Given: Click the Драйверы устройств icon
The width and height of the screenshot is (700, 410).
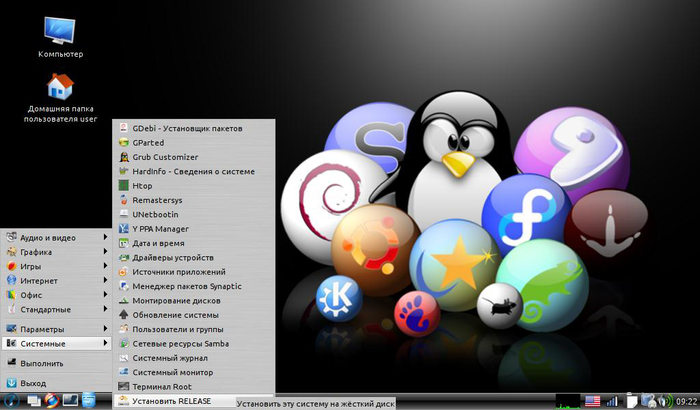Looking at the screenshot, I should point(124,257).
